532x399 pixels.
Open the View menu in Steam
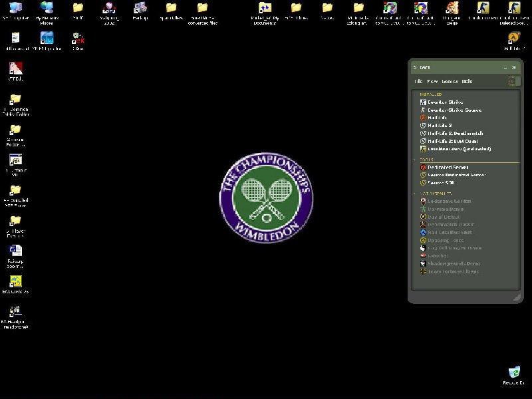tap(432, 81)
